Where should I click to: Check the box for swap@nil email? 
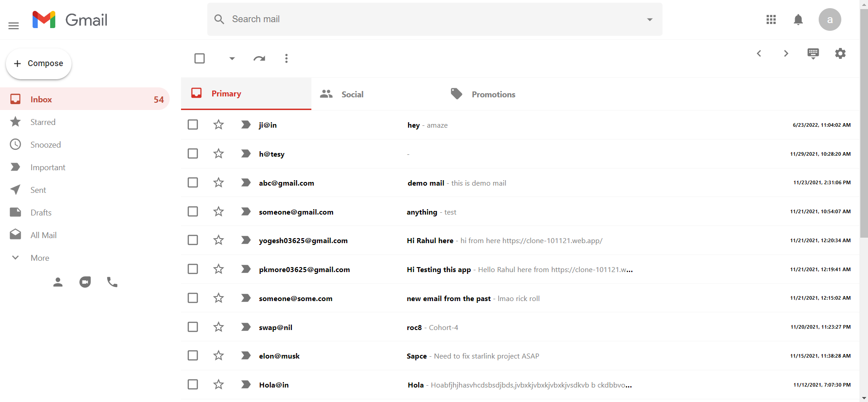click(x=193, y=327)
